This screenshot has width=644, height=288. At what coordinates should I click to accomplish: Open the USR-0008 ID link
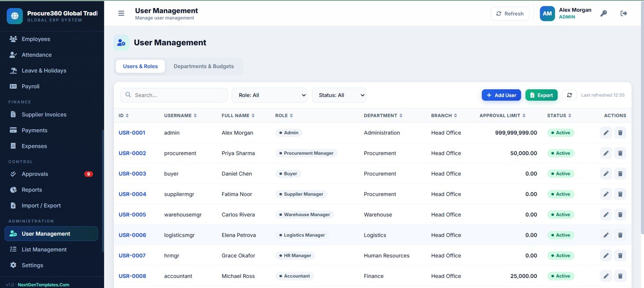tap(132, 276)
